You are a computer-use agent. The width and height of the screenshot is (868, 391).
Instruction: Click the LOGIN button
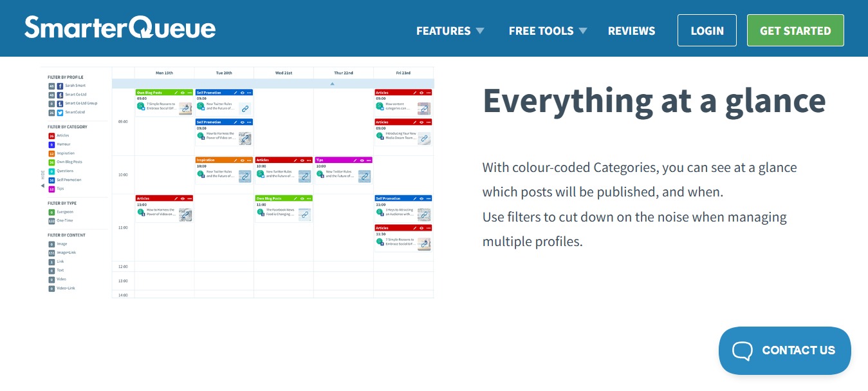pyautogui.click(x=706, y=30)
